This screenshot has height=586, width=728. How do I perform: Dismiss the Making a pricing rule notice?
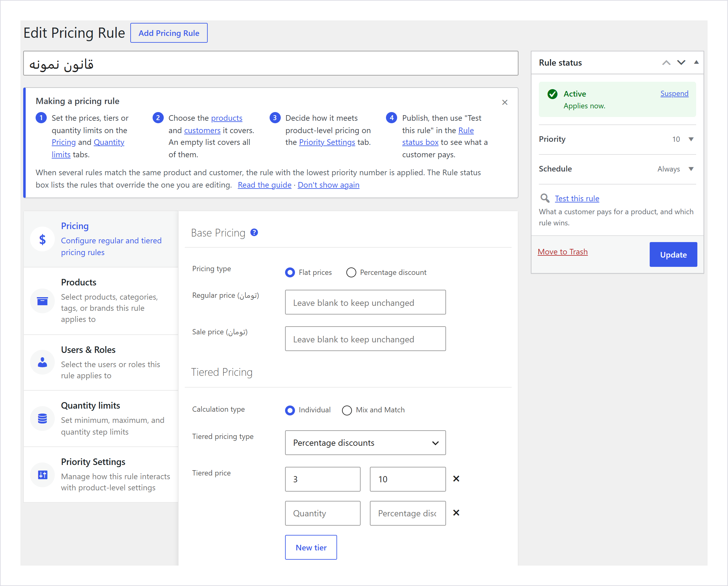click(x=505, y=102)
